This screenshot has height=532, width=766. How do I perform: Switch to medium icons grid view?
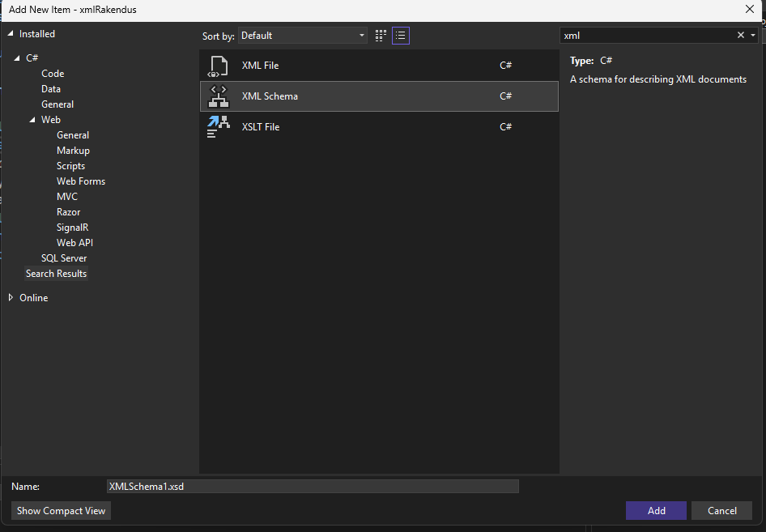(x=381, y=36)
